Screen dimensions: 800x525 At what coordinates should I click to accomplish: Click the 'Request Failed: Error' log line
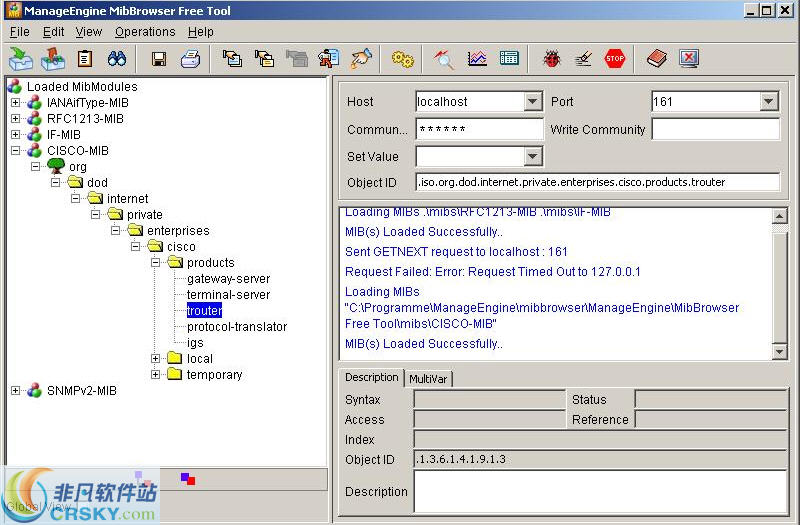[x=492, y=271]
